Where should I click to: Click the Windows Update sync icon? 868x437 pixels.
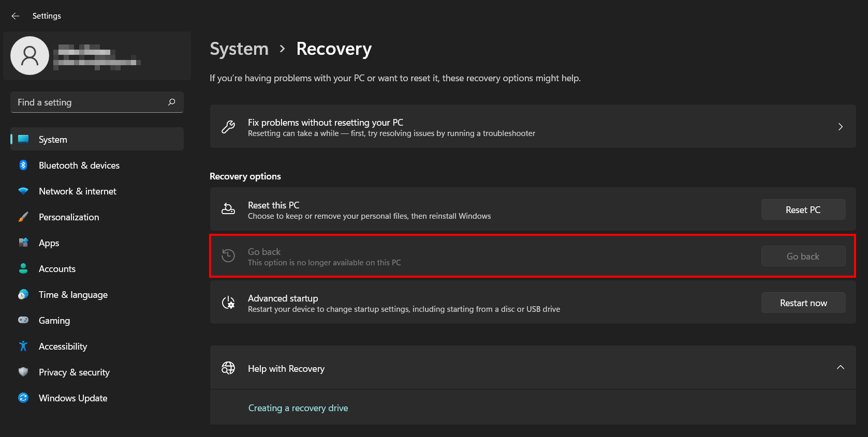(23, 398)
